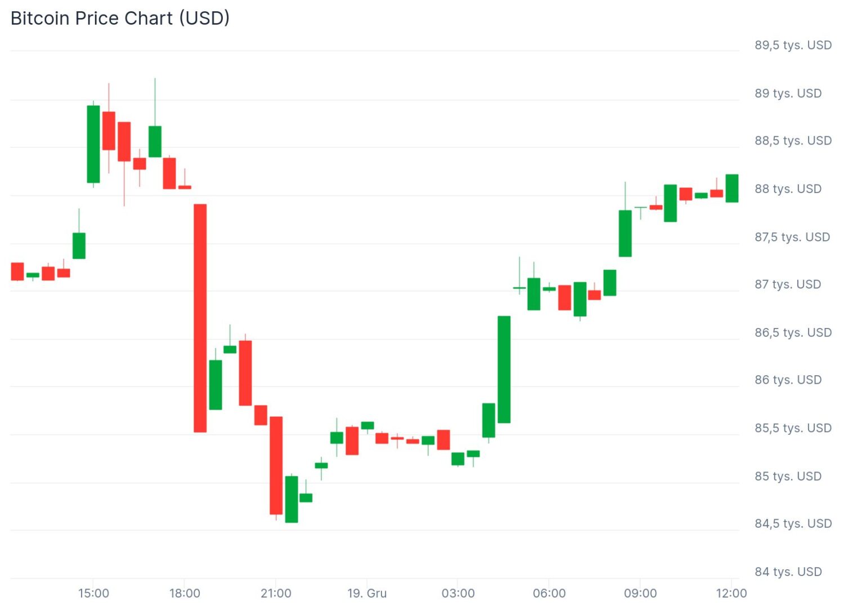
Task: Select the 85 tys. USD price label
Action: [788, 476]
